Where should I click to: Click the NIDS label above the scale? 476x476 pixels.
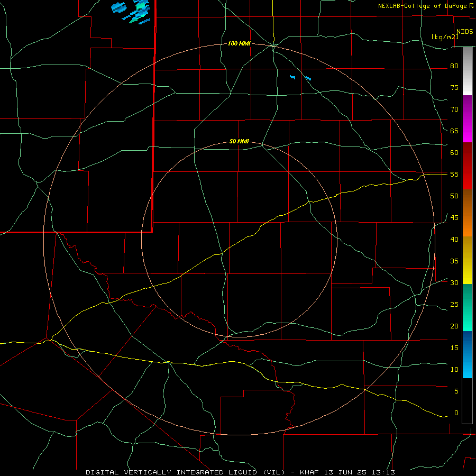[464, 32]
